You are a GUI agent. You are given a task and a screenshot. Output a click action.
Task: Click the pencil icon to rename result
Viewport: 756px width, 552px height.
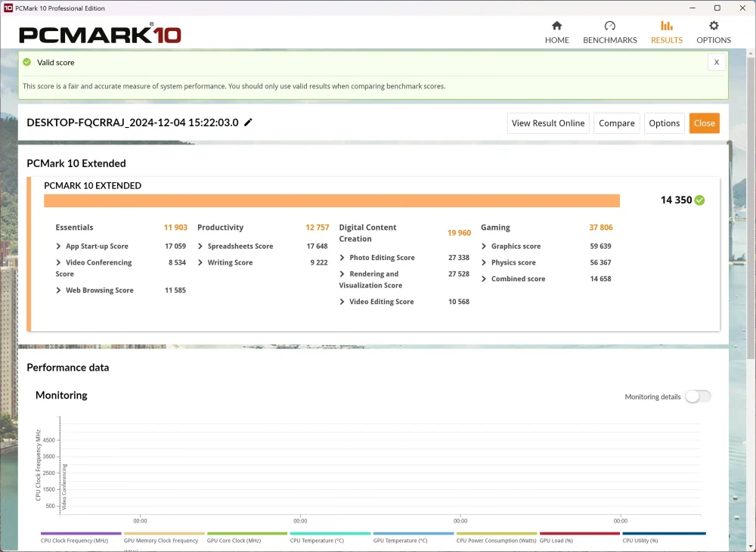(x=248, y=122)
